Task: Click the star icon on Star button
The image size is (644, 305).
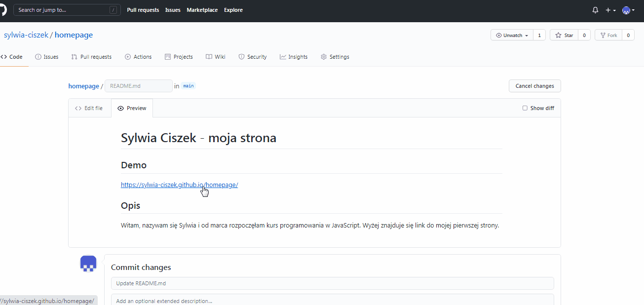Action: click(558, 35)
